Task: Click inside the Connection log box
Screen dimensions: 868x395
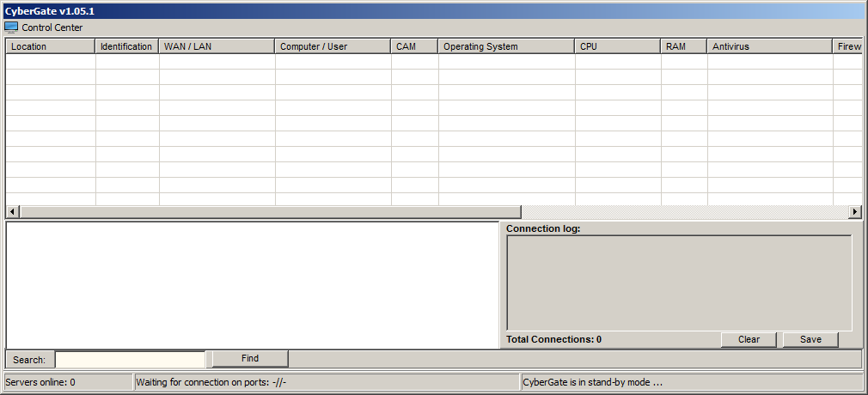Action: tap(679, 283)
